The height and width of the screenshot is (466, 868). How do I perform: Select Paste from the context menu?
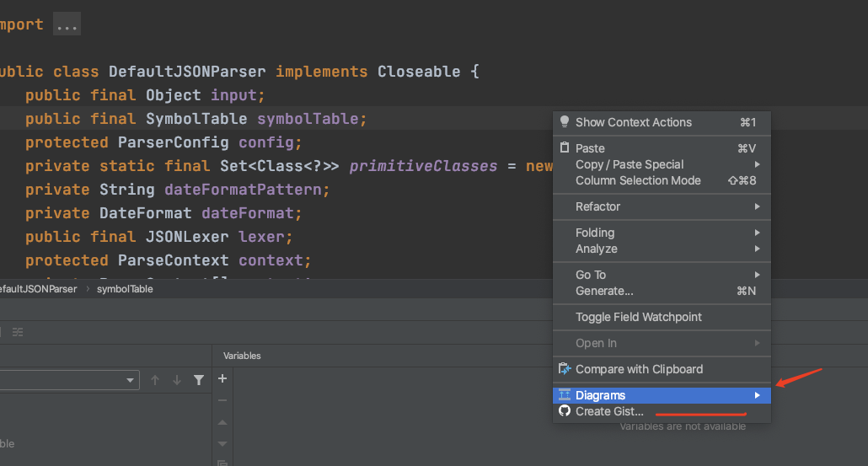[662, 148]
